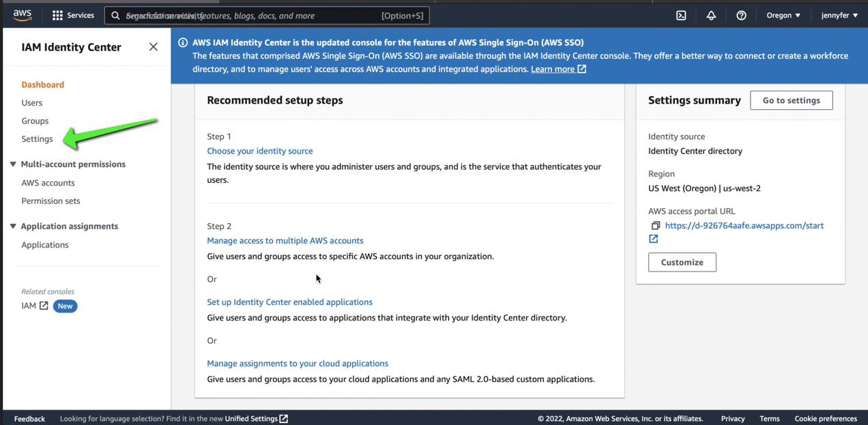868x425 pixels.
Task: Click the "Related consoles" label
Action: click(48, 291)
